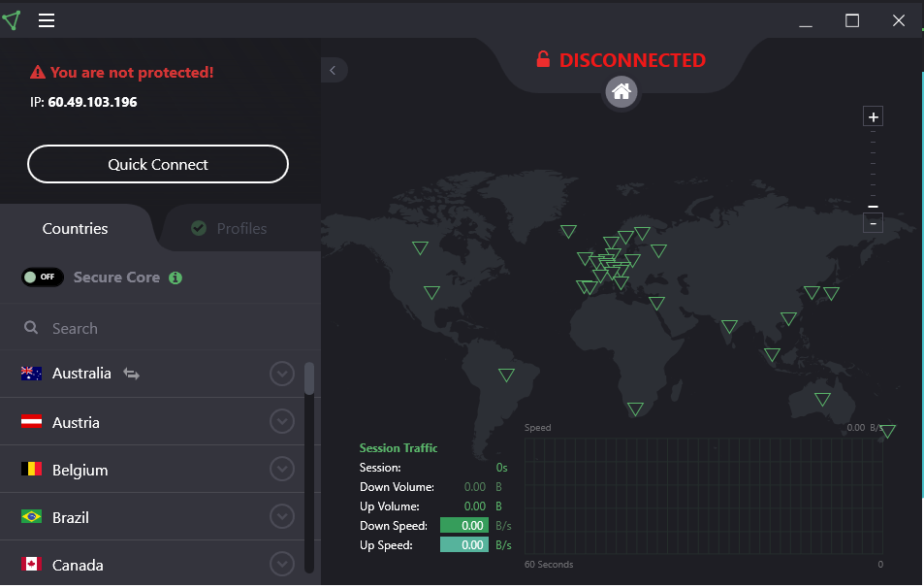Image resolution: width=924 pixels, height=588 pixels.
Task: Expand the Australia server list
Action: pos(282,374)
